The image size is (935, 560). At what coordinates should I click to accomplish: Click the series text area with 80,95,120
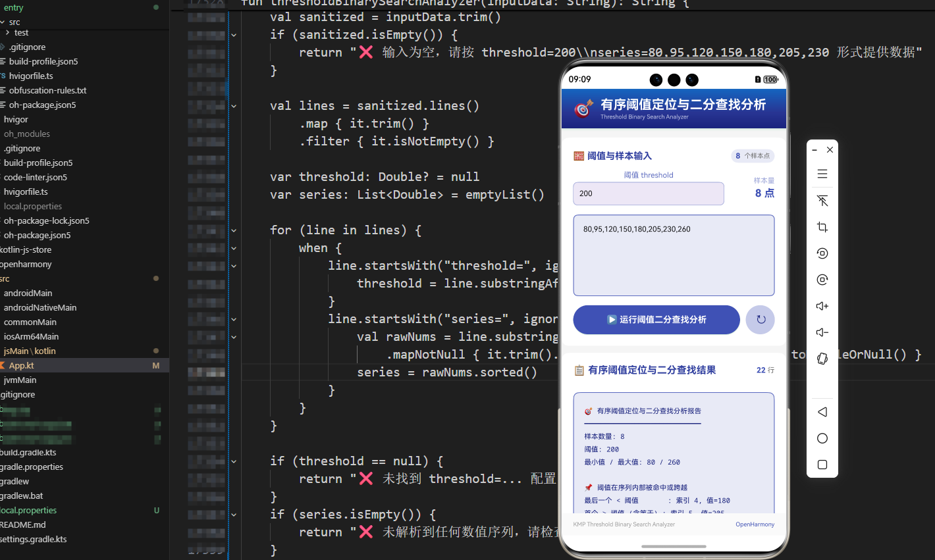point(674,255)
